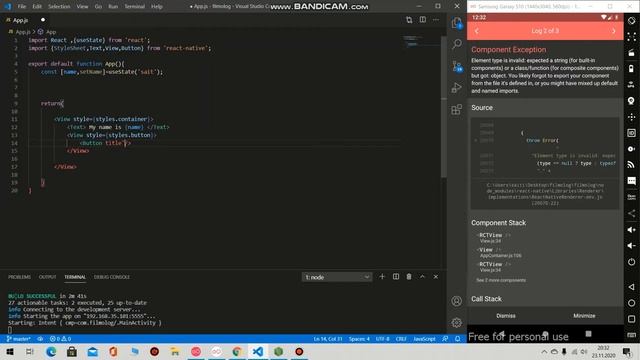
Task: Open the File menu
Action: click(22, 7)
